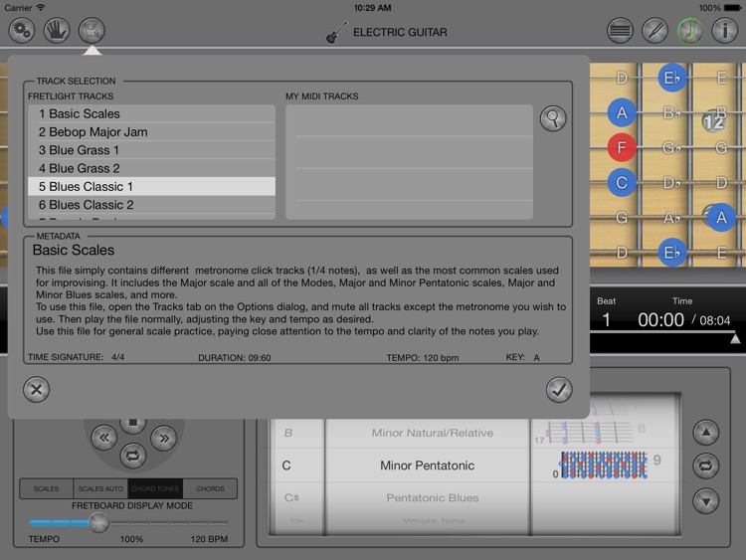Select track 1 Basic Scales
This screenshot has height=560, width=746.
pyautogui.click(x=152, y=113)
